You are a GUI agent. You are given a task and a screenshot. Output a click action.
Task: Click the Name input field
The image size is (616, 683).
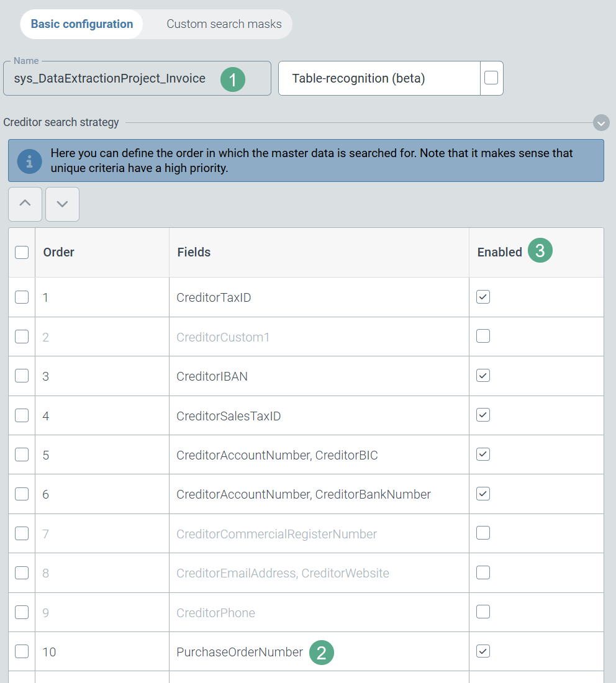point(112,79)
